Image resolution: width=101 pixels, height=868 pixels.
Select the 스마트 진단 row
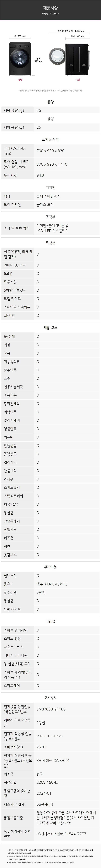tap(50, 639)
